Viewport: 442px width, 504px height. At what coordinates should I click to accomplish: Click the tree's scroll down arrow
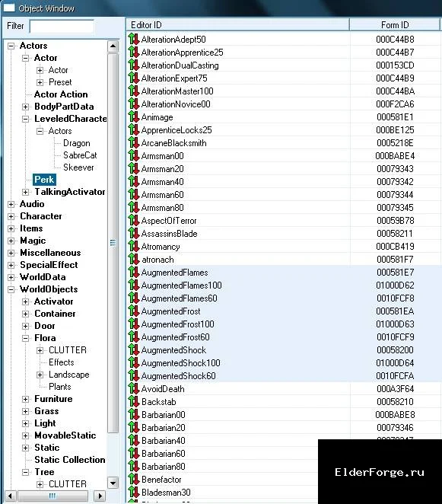click(113, 483)
